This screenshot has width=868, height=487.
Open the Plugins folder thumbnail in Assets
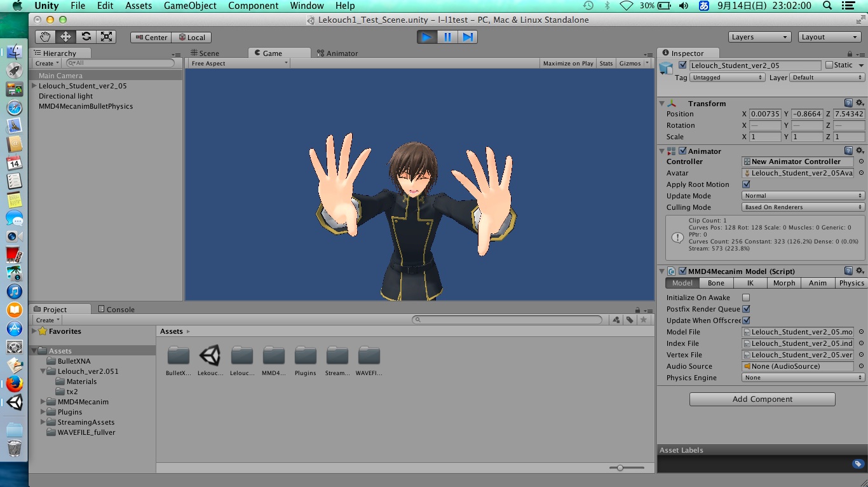click(x=305, y=355)
